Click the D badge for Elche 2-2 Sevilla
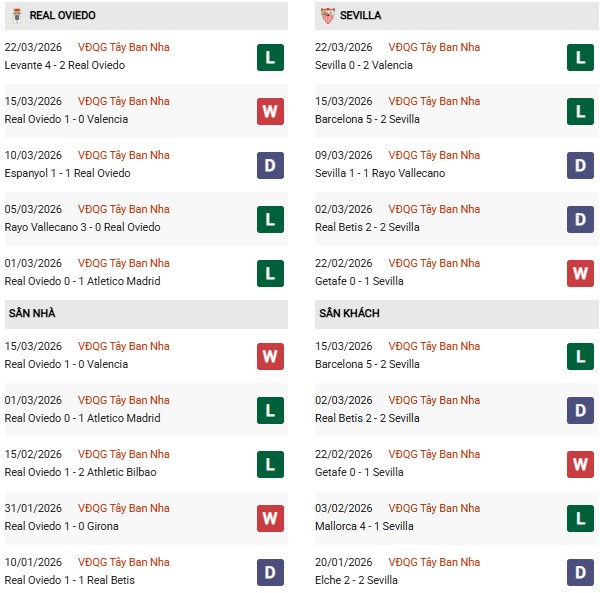 pos(580,572)
